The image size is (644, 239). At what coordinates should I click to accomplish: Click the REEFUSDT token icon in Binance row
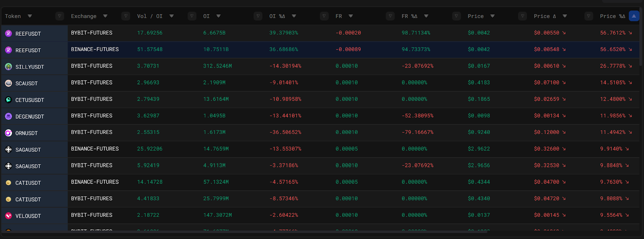[x=8, y=50]
